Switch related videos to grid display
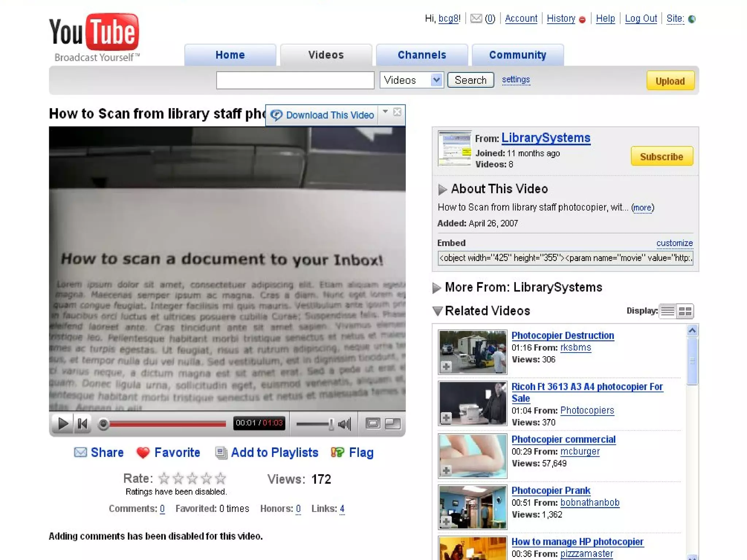The width and height of the screenshot is (747, 560). pyautogui.click(x=685, y=311)
